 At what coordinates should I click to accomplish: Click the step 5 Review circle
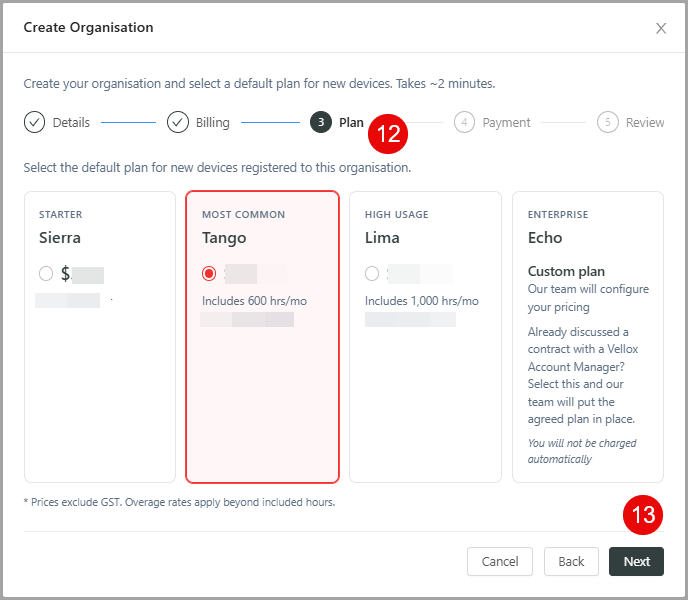[x=608, y=122]
